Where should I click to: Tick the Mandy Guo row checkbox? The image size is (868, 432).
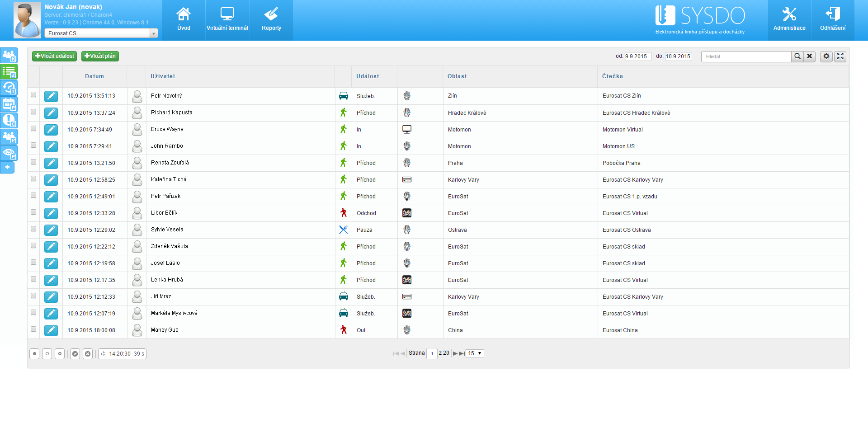[x=33, y=329]
